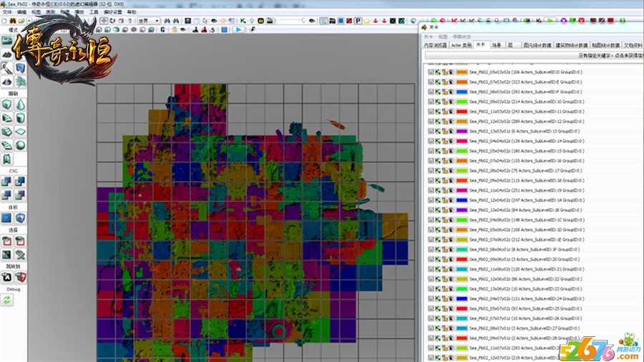Image resolution: width=644 pixels, height=362 pixels.
Task: Select the Sphere builder brush
Action: coord(20,145)
